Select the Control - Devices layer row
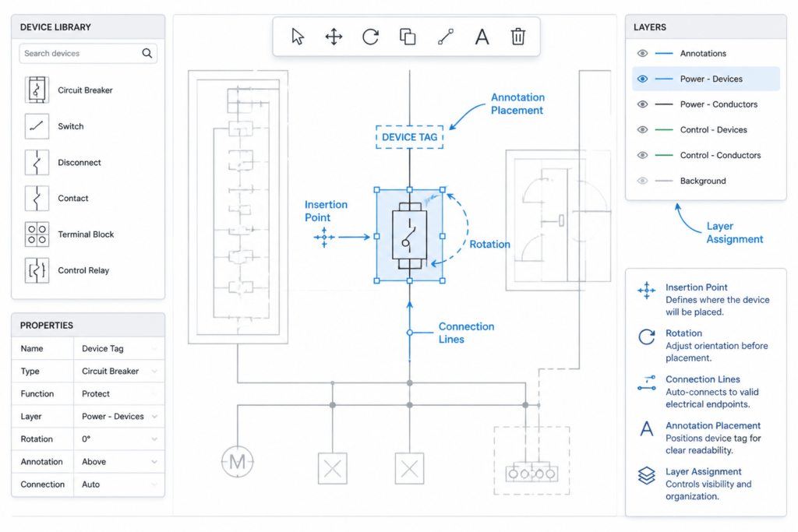This screenshot has width=798, height=532. point(705,130)
